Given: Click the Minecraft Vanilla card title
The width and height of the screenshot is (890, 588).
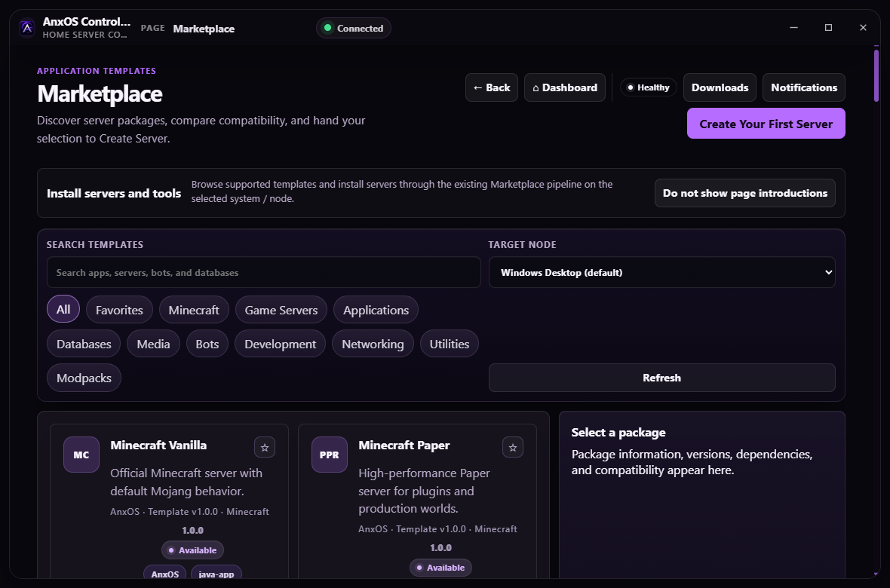Looking at the screenshot, I should (158, 445).
